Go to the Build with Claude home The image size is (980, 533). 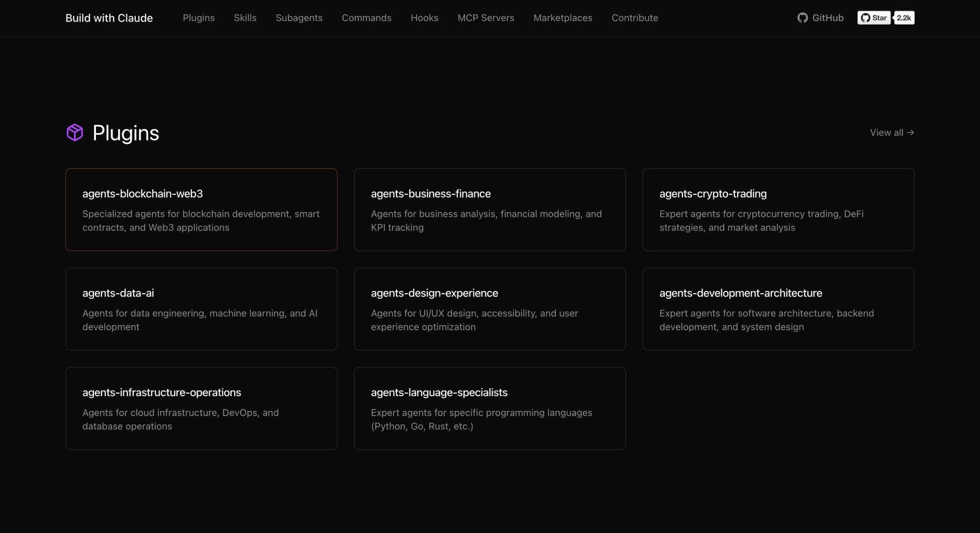109,18
